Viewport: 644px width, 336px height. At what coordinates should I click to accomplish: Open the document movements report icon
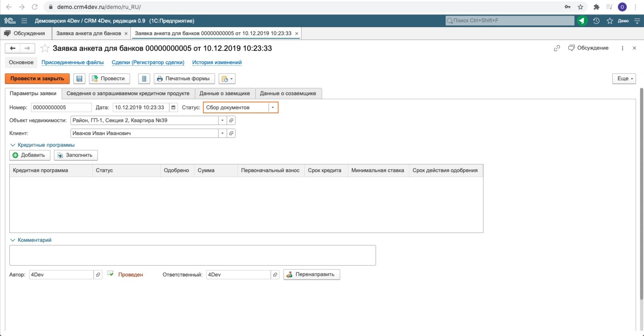point(144,79)
